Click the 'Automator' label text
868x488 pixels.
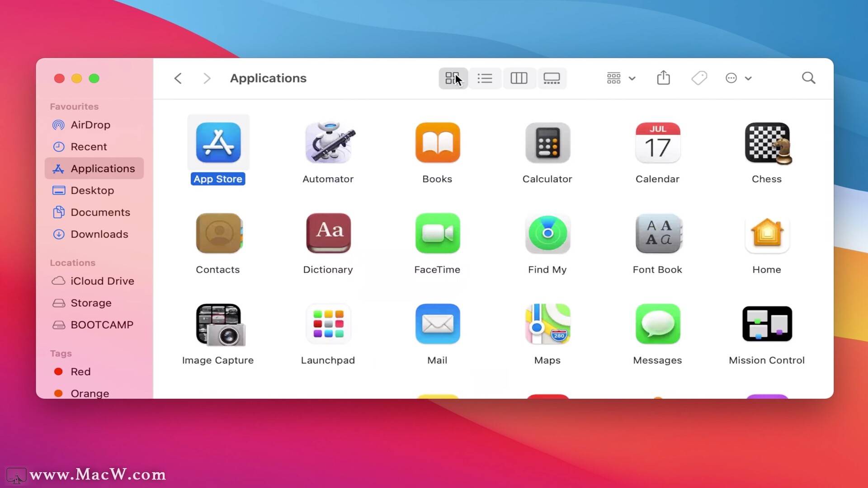(328, 179)
